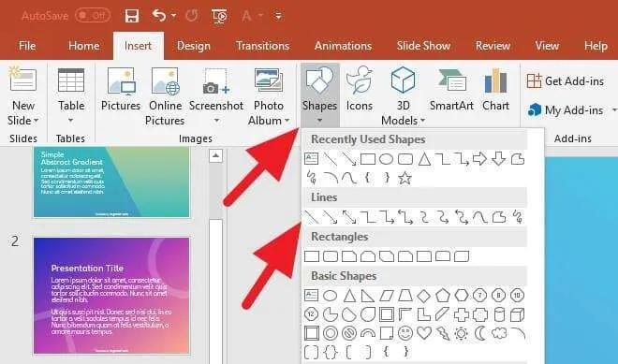Select the Diamond in Basic Shapes
The image size is (618, 364).
pos(423,296)
